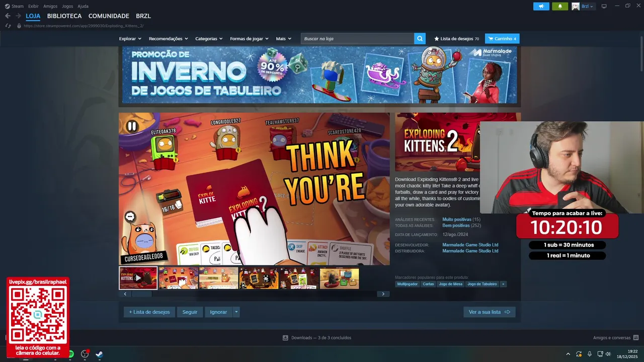
Task: Click the volume speaker tray icon
Action: [x=608, y=354]
